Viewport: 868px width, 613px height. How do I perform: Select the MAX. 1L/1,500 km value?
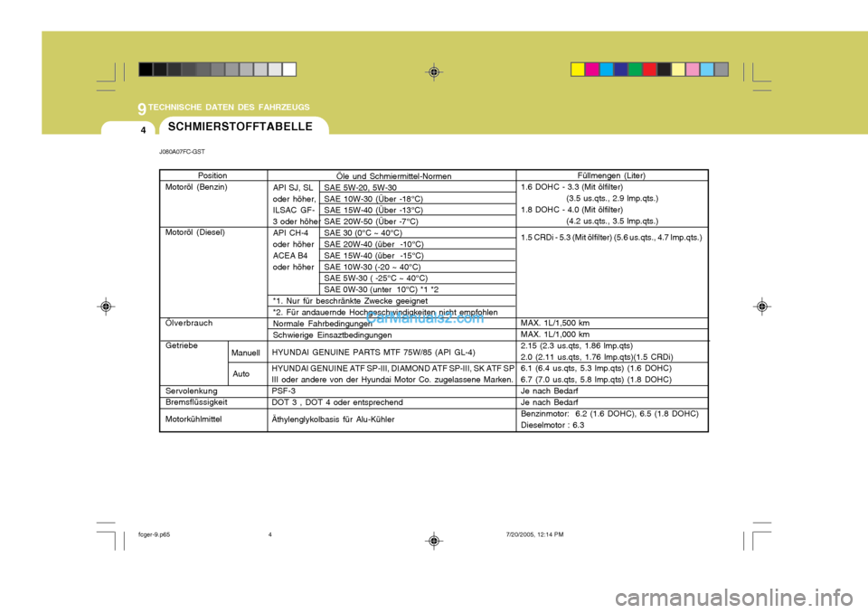[x=555, y=323]
